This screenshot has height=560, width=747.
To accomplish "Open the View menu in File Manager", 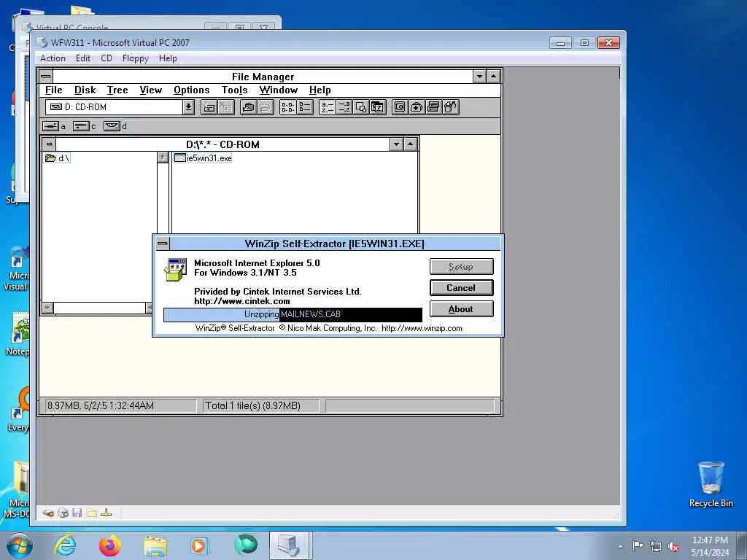I will pyautogui.click(x=150, y=90).
